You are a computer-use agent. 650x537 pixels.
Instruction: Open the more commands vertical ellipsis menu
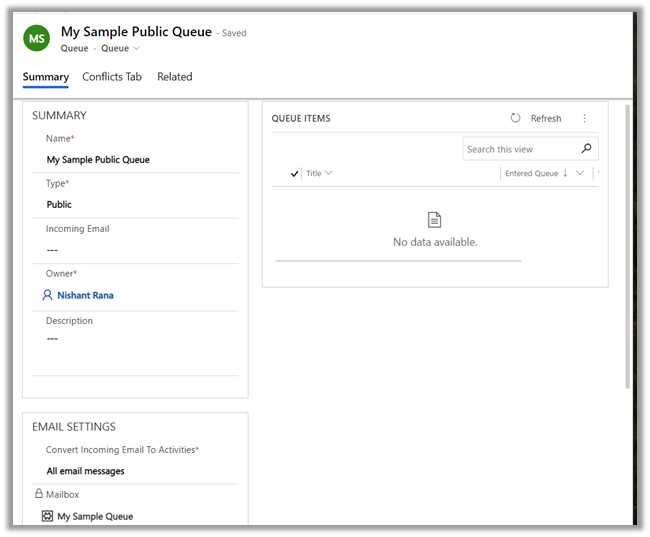pyautogui.click(x=585, y=118)
